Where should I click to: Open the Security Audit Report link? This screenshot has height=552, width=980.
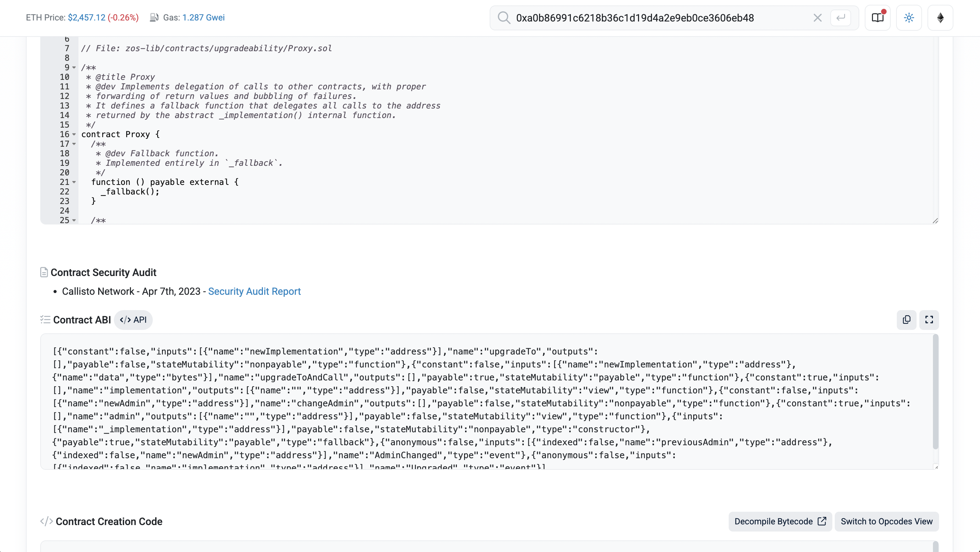tap(254, 292)
